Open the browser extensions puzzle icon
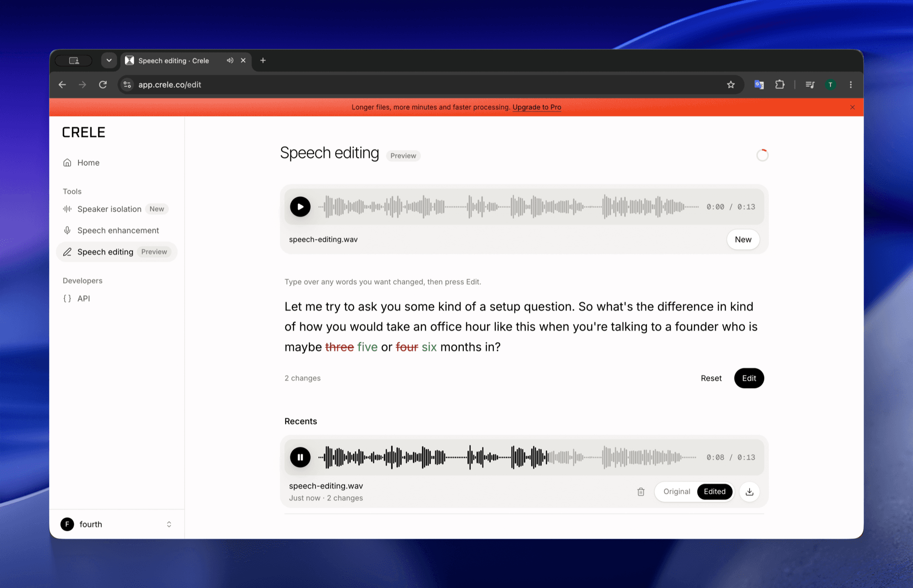 click(x=780, y=84)
